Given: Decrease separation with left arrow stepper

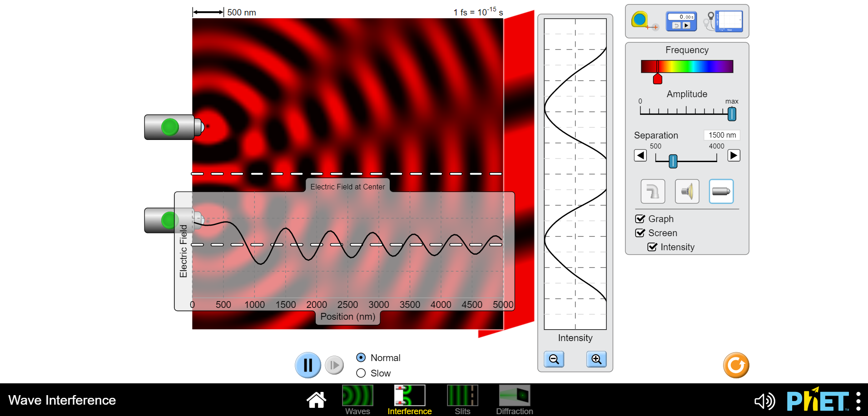Looking at the screenshot, I should 640,155.
